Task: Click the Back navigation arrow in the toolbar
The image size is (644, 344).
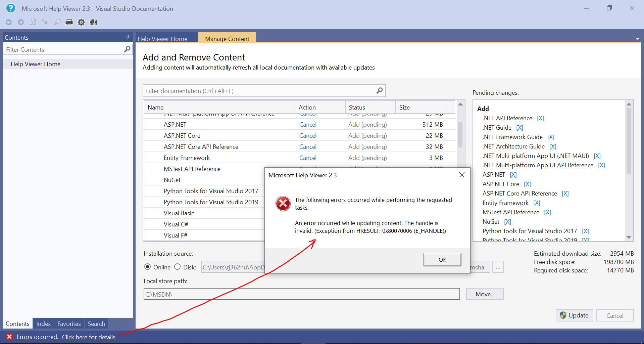Action: tap(9, 22)
